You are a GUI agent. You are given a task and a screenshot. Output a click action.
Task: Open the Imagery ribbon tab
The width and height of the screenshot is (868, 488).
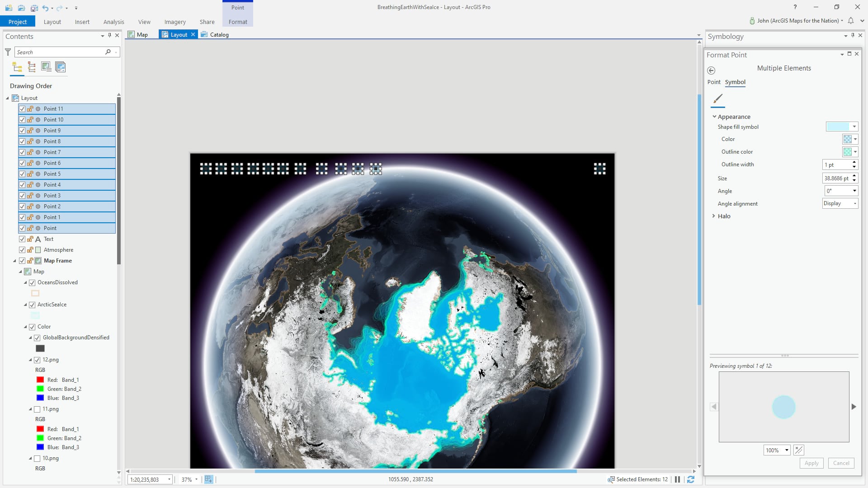[175, 22]
